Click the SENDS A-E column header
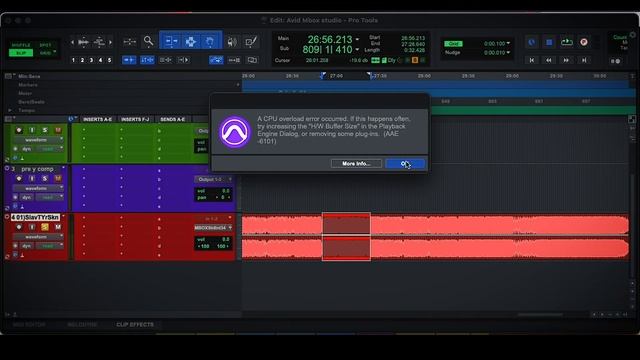The image size is (640, 360). (x=172, y=119)
